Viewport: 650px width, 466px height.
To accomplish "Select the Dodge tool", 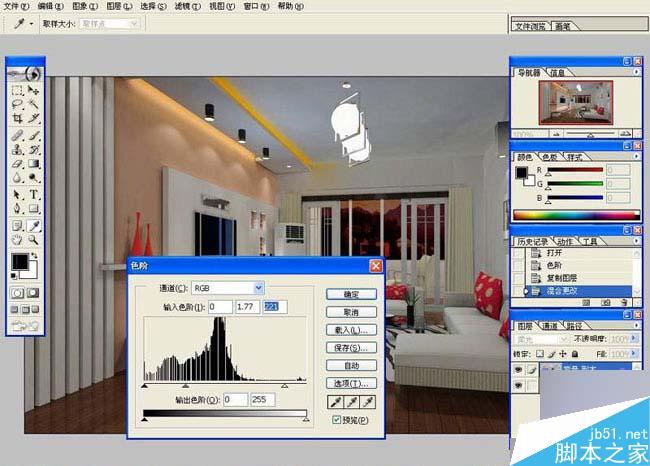I will pos(33,177).
